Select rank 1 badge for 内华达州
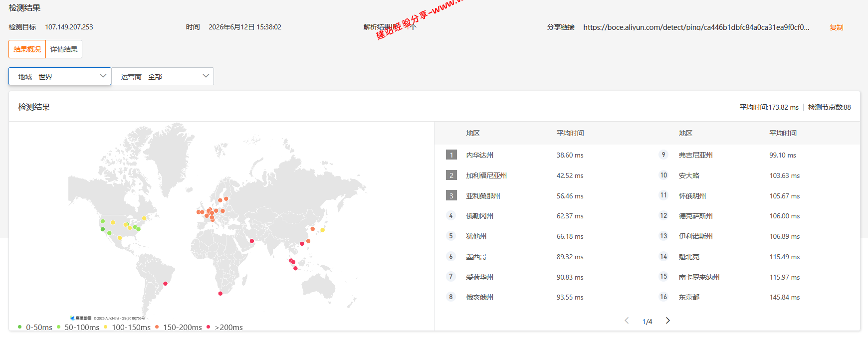The width and height of the screenshot is (868, 337). (451, 155)
